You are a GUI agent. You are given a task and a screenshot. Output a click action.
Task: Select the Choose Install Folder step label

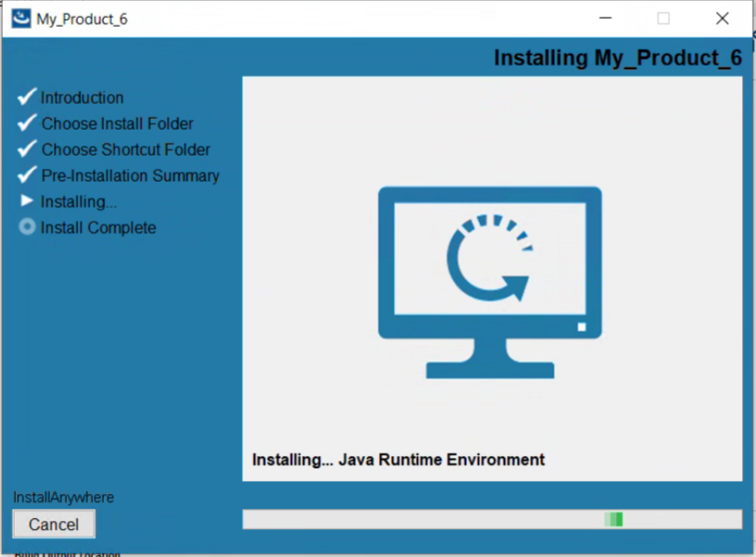117,123
